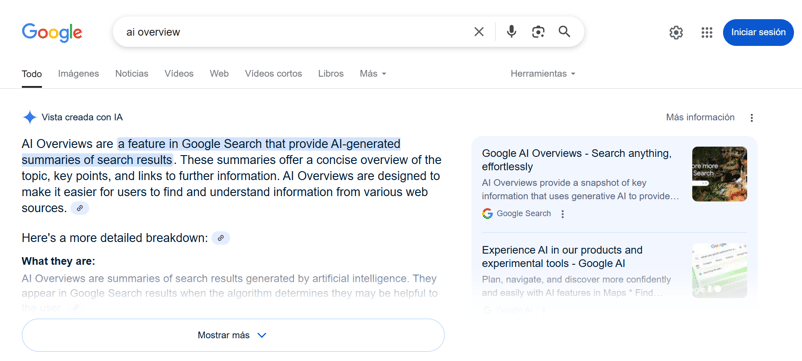Click the Más información link
The height and width of the screenshot is (361, 802).
pos(700,117)
